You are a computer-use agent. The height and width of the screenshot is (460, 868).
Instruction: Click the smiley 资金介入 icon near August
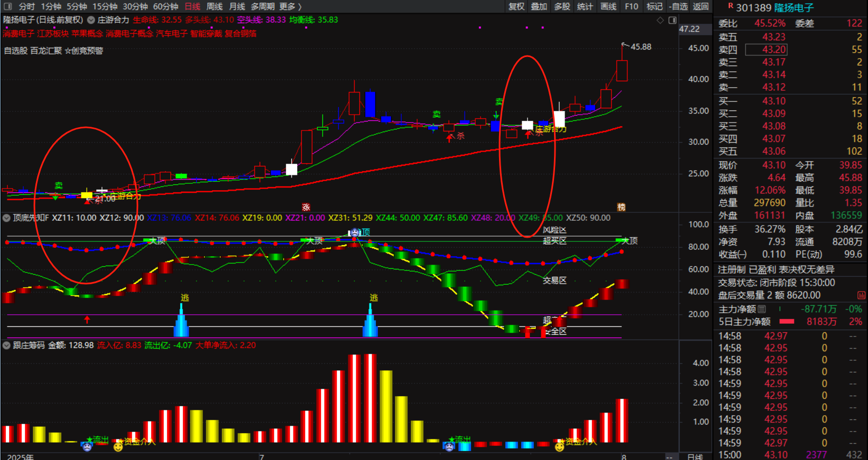pos(559,447)
